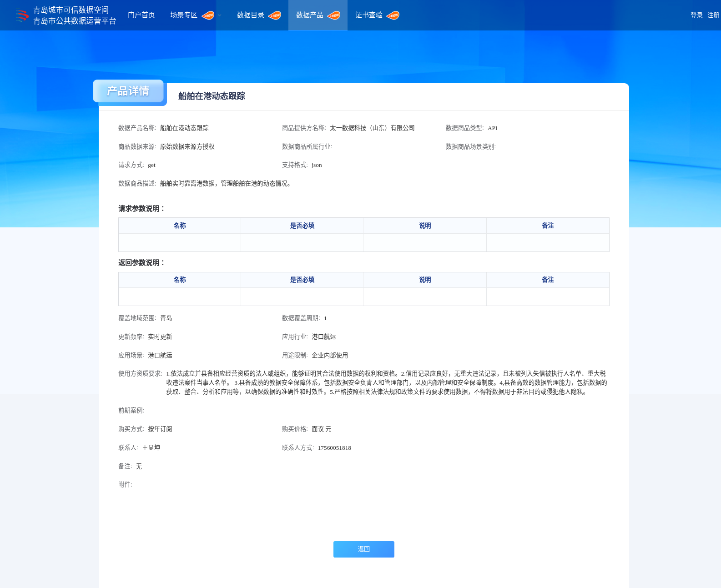This screenshot has height=588, width=721.
Task: Click contact phone number 17560051818
Action: point(334,448)
